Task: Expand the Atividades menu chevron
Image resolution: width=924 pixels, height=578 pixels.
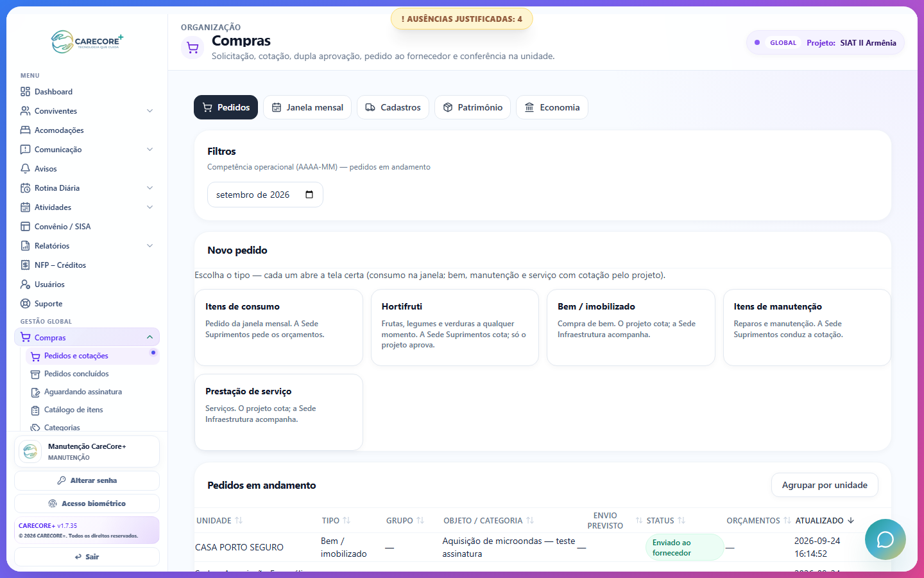Action: click(x=150, y=207)
